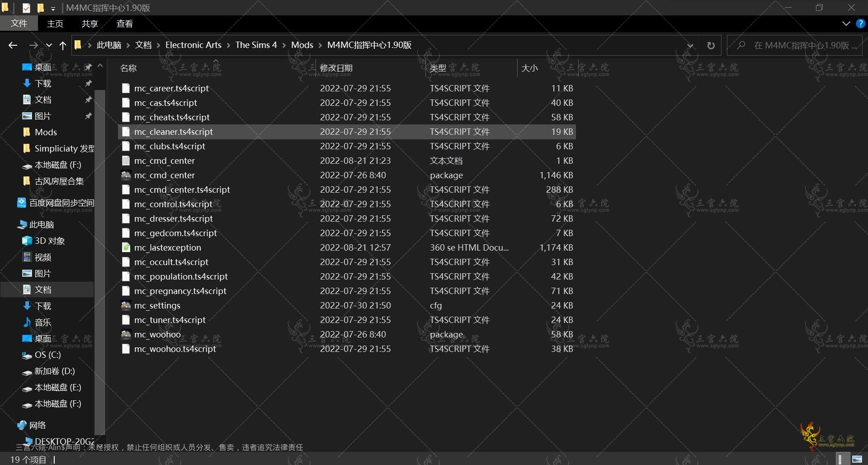Select 网络 in navigation pane
The width and height of the screenshot is (868, 465).
point(38,425)
